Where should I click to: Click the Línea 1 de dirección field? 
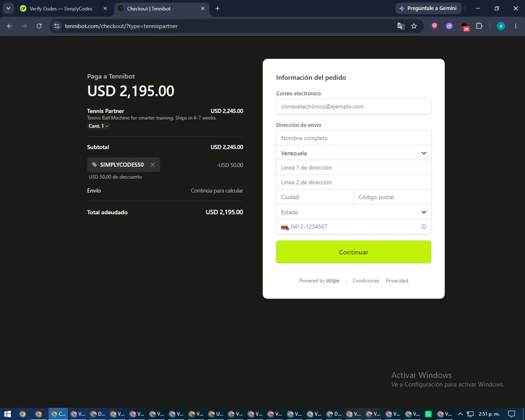(353, 168)
